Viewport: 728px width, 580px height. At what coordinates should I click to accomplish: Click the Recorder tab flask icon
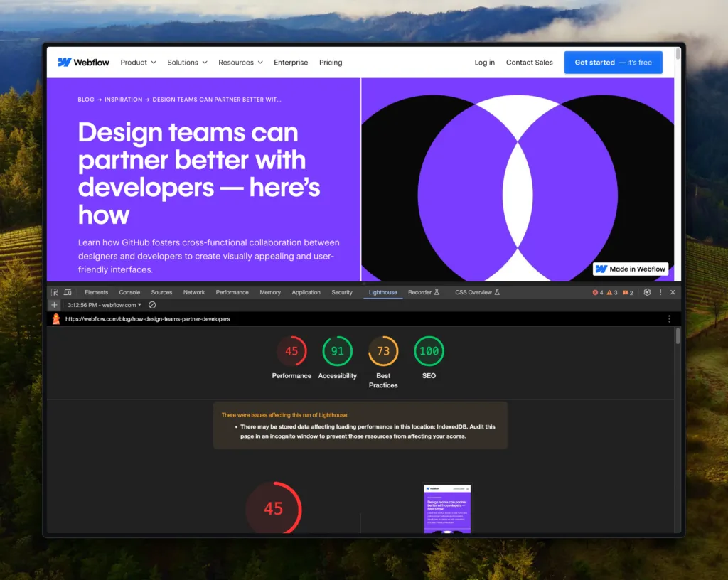[x=437, y=292]
